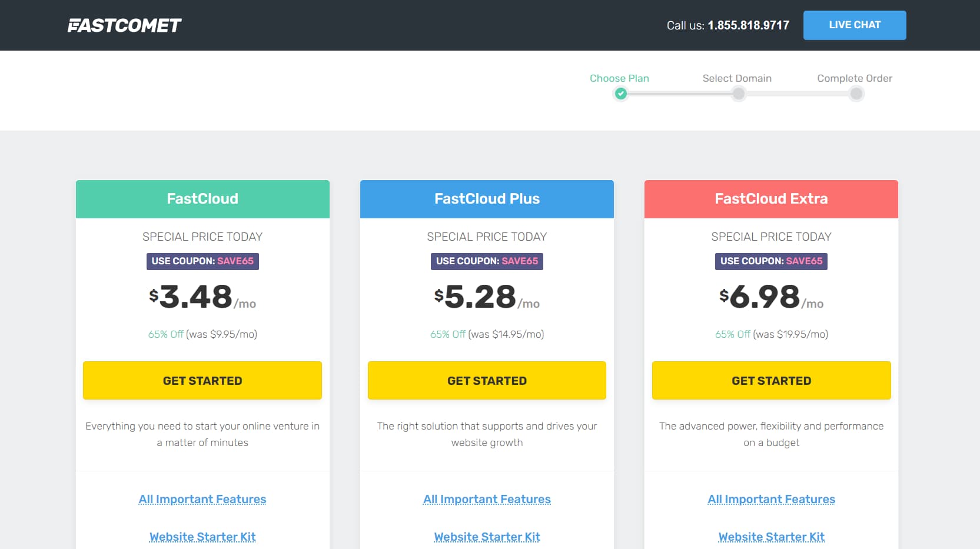Click the FastCloud Plus blue header

point(487,199)
